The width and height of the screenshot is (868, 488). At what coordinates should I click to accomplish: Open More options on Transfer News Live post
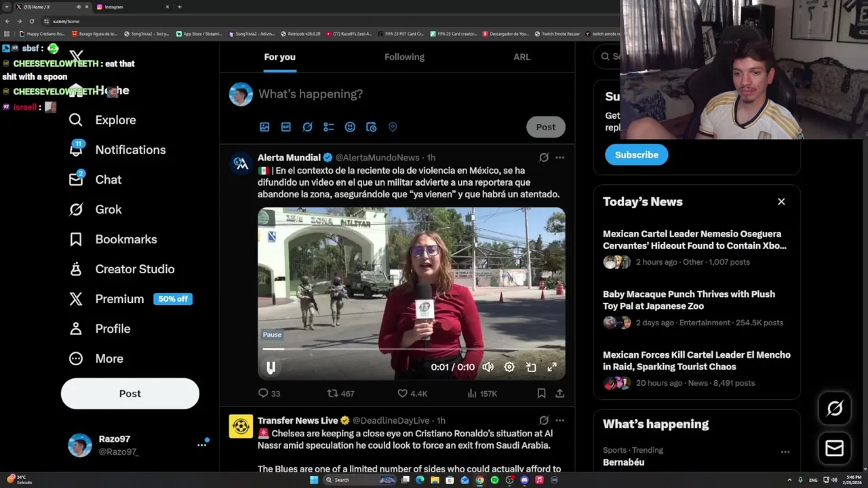[x=559, y=420]
